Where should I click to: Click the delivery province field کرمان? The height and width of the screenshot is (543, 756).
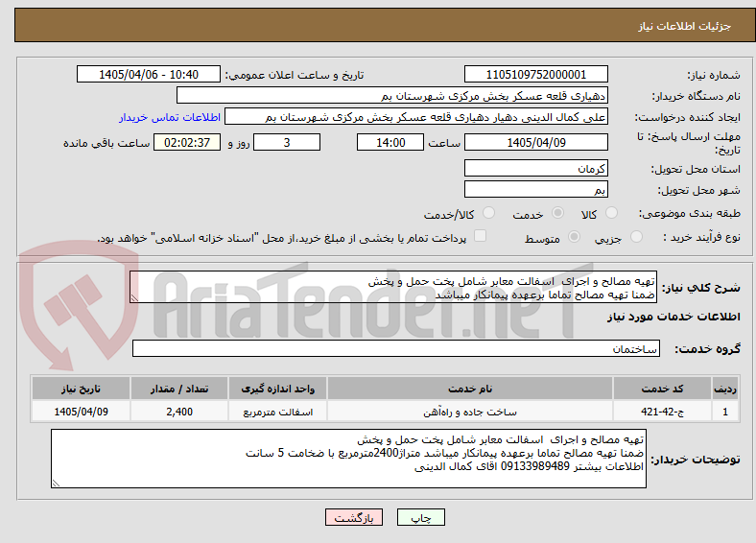[536, 168]
